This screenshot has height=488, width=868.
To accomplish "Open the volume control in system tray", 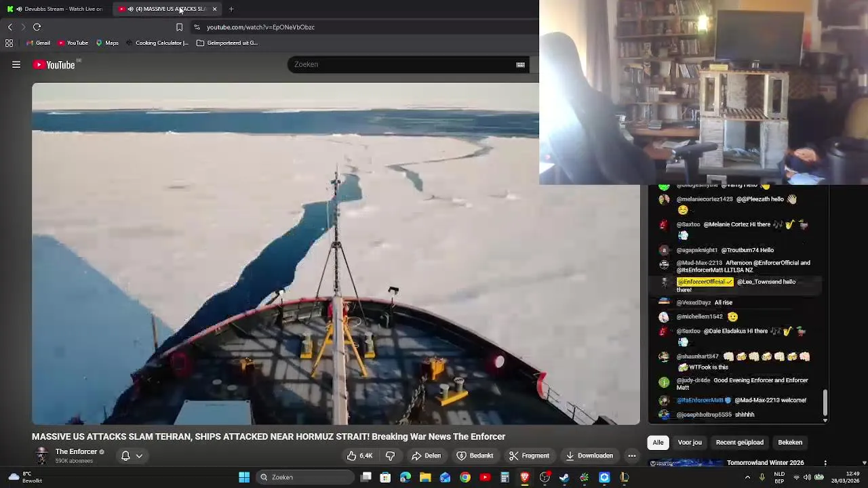I will tap(808, 477).
